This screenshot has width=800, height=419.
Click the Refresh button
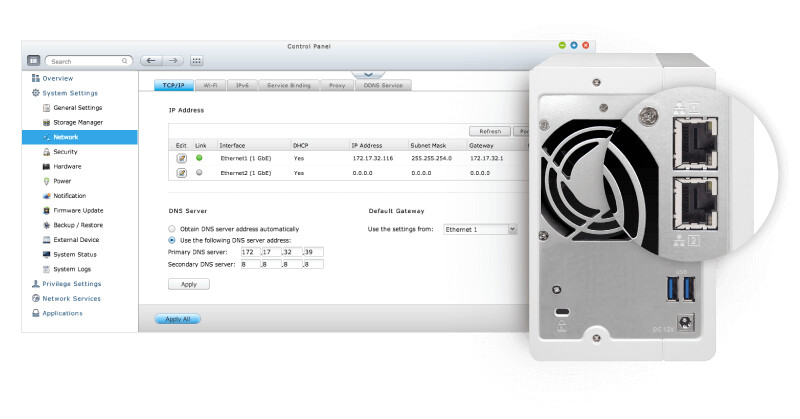click(489, 131)
